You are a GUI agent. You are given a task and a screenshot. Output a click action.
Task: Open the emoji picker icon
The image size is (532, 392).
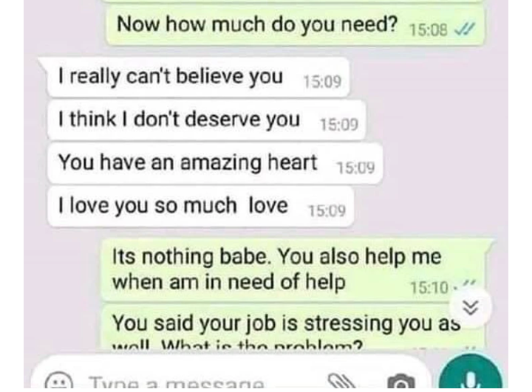[x=58, y=381]
